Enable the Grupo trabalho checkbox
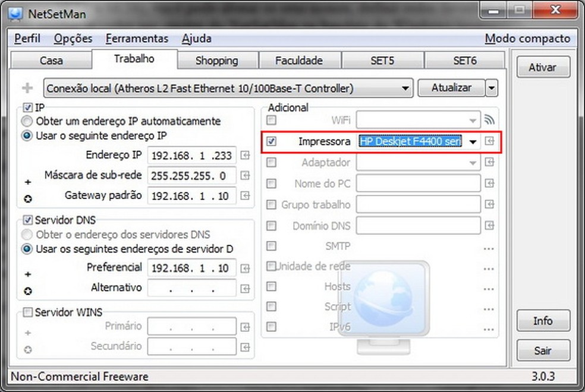This screenshot has width=585, height=392. [x=272, y=204]
